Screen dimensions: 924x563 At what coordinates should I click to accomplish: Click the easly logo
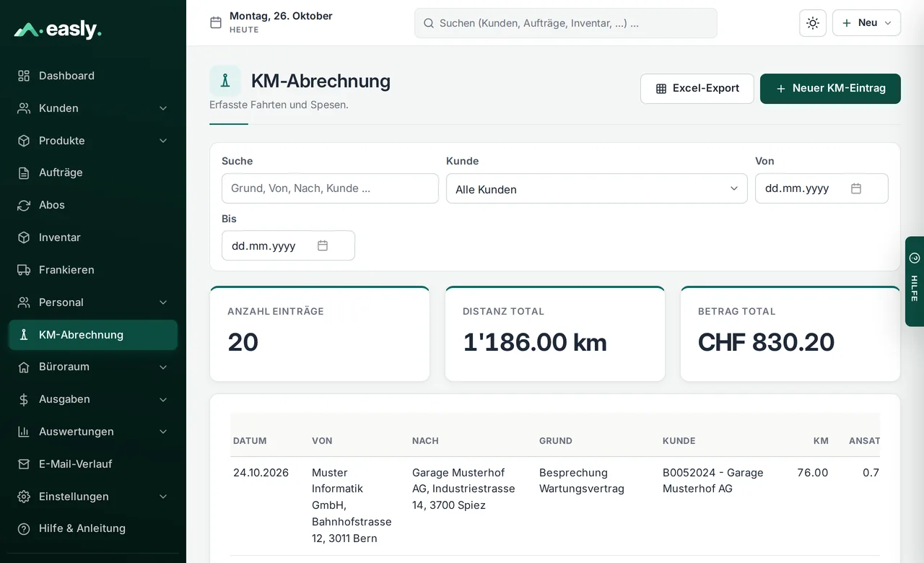coord(58,30)
